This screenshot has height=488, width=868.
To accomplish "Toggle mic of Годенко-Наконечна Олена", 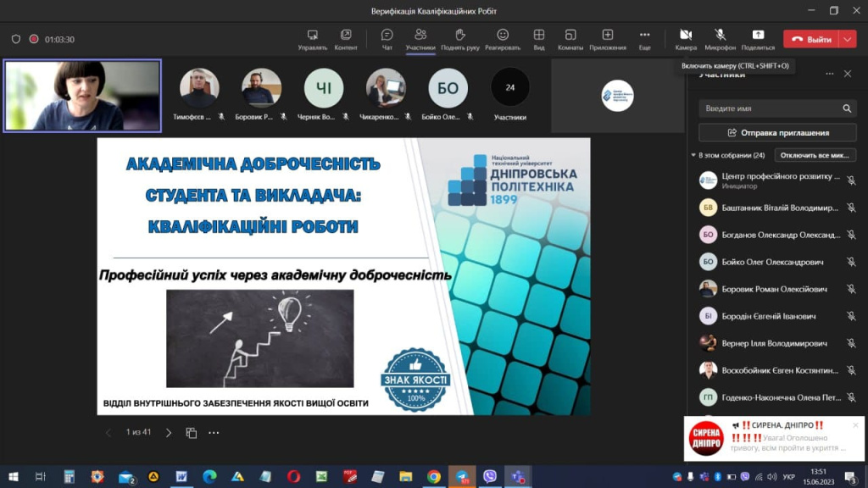I will [851, 397].
